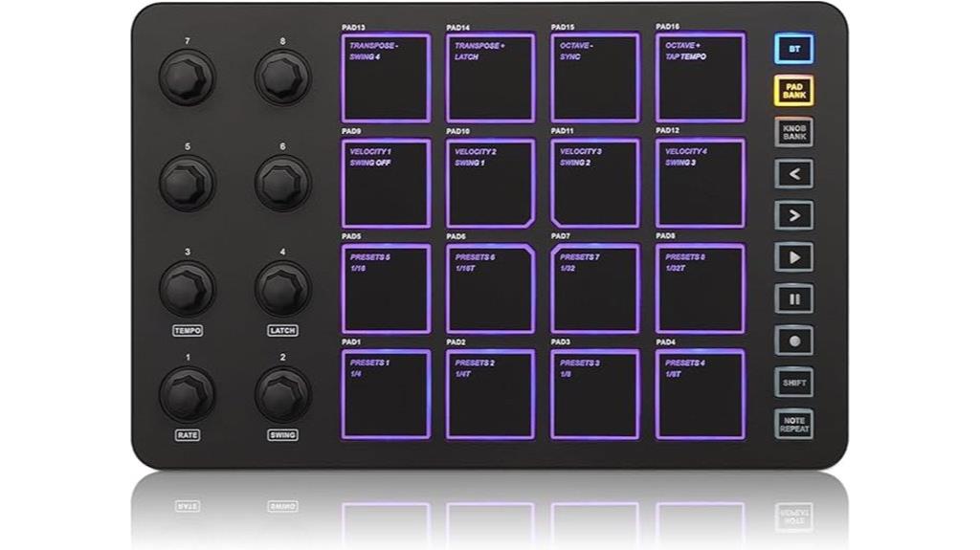Screen dimensions: 980x550
Task: Click the boxed RATE label under knob 1
Action: [188, 435]
